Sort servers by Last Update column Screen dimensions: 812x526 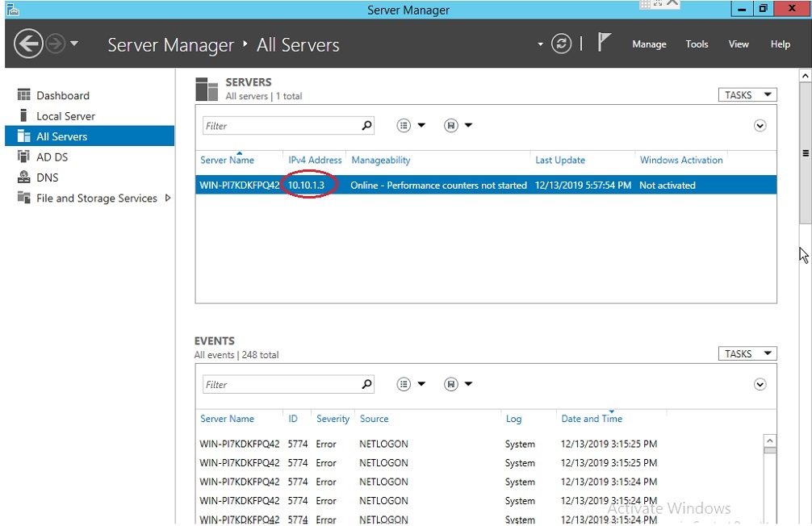pyautogui.click(x=560, y=160)
